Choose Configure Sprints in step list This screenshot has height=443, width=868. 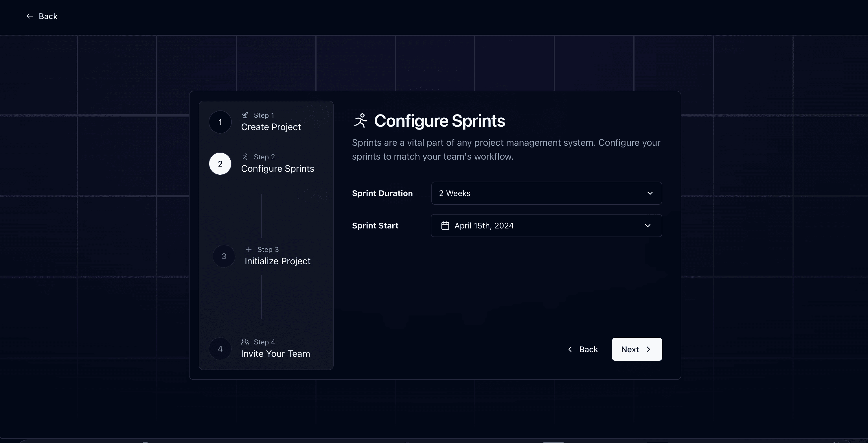[278, 169]
